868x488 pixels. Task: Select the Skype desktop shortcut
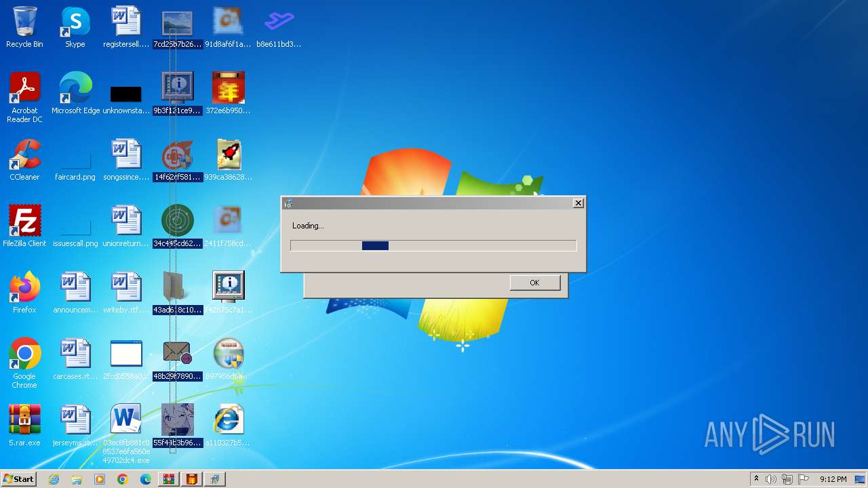click(x=75, y=27)
